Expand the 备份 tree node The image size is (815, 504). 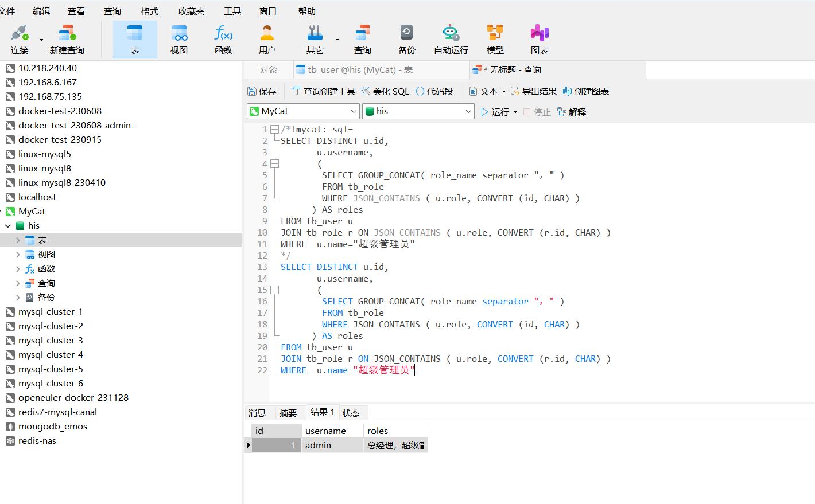tap(18, 298)
